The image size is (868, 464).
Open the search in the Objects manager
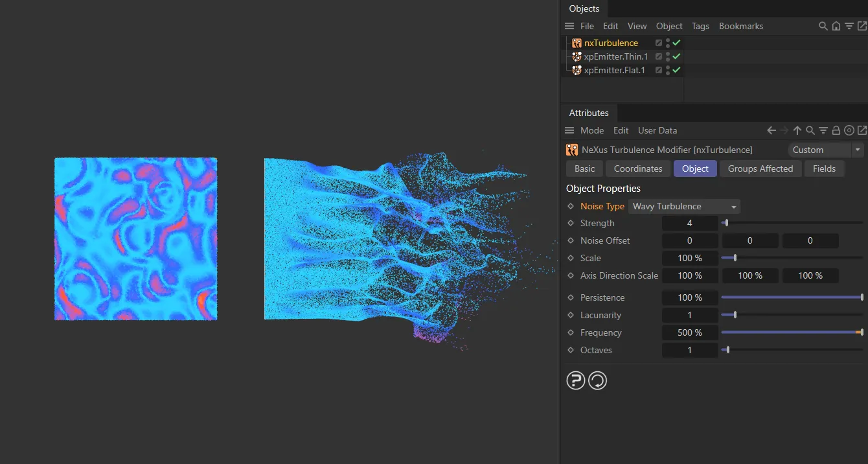823,26
